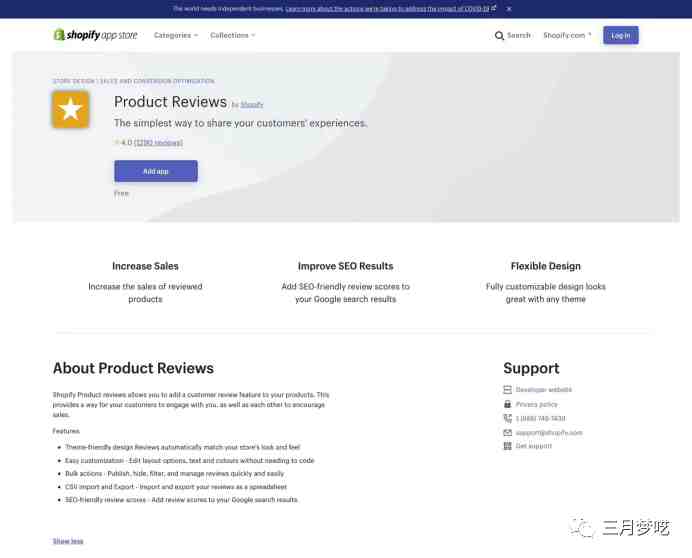Click the Privacy policy lock icon
The height and width of the screenshot is (558, 692).
click(508, 404)
